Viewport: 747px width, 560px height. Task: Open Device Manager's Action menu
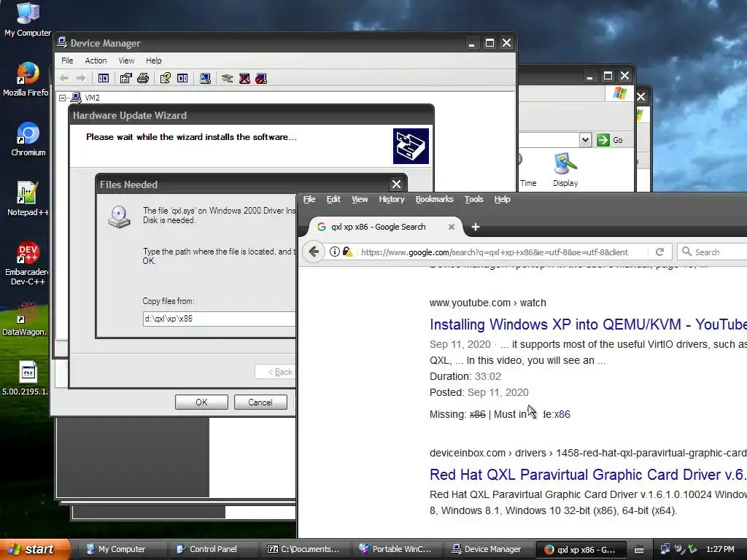click(96, 61)
